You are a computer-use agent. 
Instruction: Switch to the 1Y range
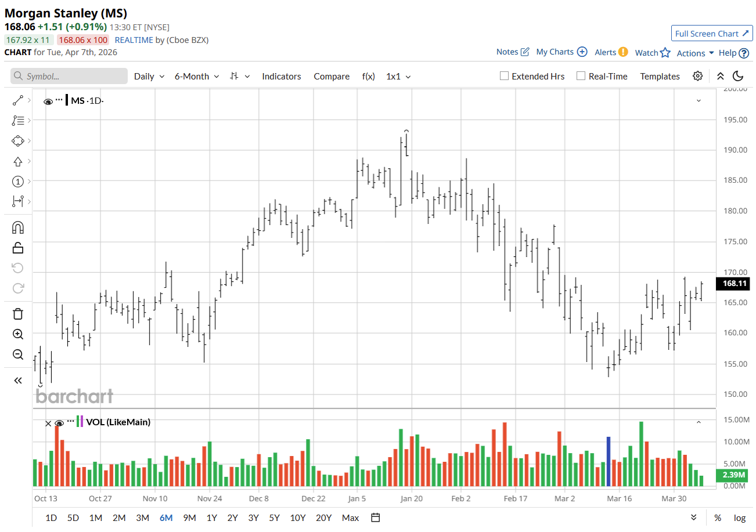[x=212, y=517]
